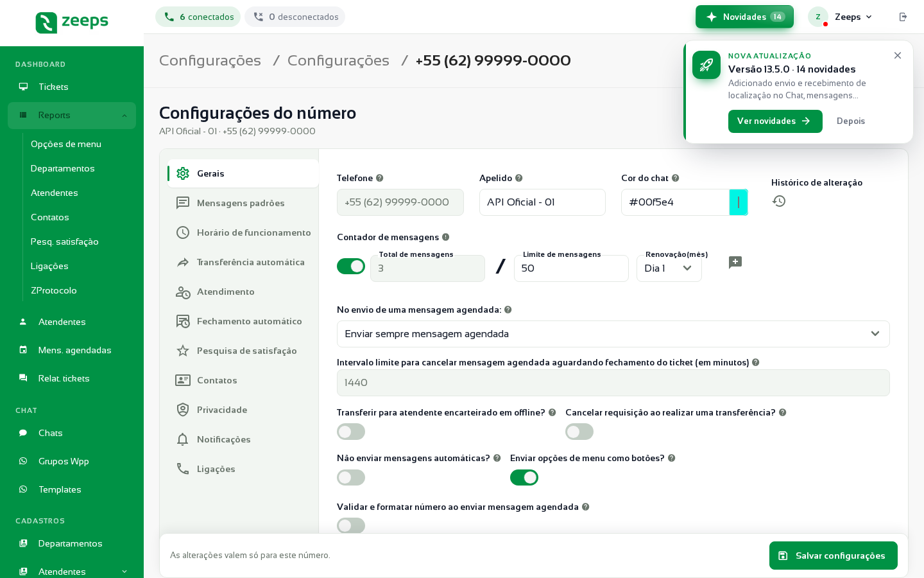Click help icon beside mensagem agendada label
The width and height of the screenshot is (924, 578).
[508, 310]
